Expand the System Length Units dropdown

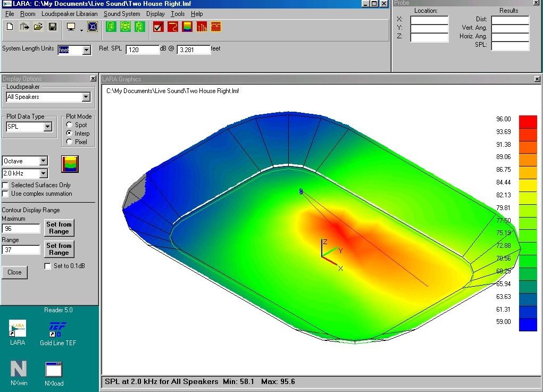pyautogui.click(x=87, y=51)
